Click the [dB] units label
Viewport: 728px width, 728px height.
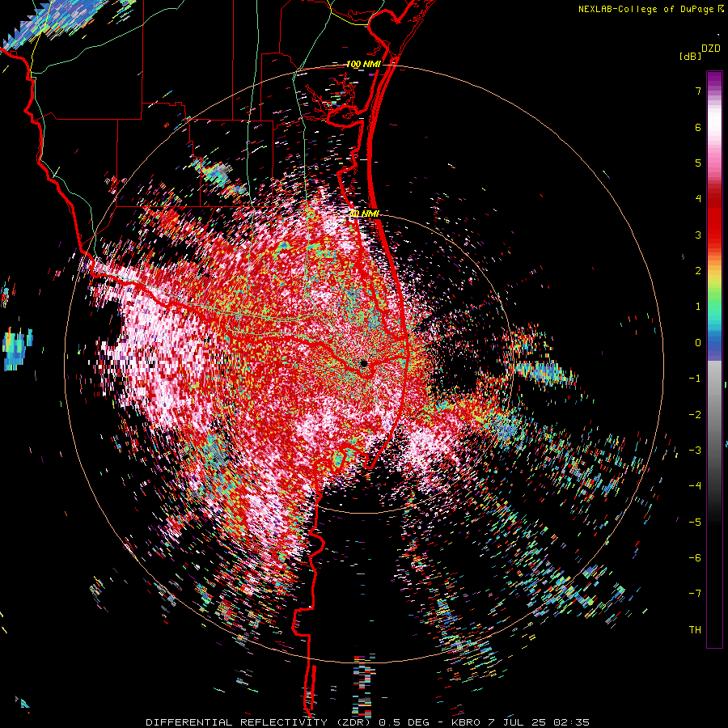(x=691, y=57)
